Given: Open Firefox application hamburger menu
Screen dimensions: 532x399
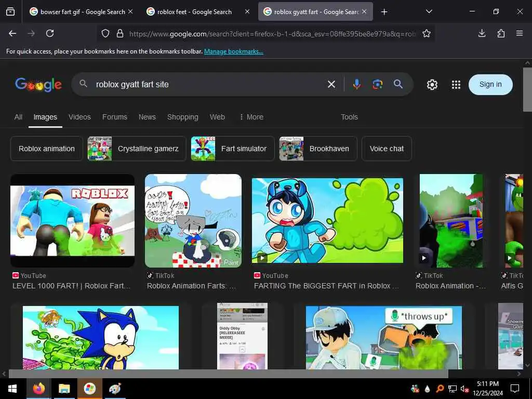Looking at the screenshot, I should point(520,33).
